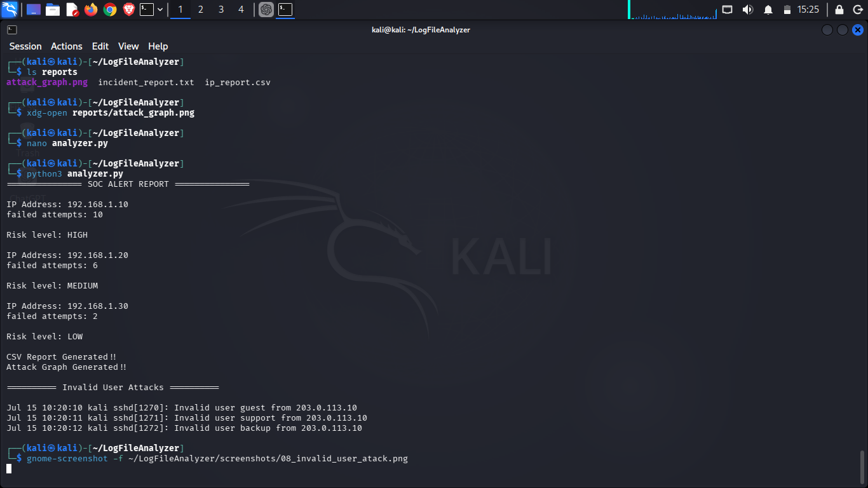
Task: Open the file manager from the panel
Action: point(53,10)
